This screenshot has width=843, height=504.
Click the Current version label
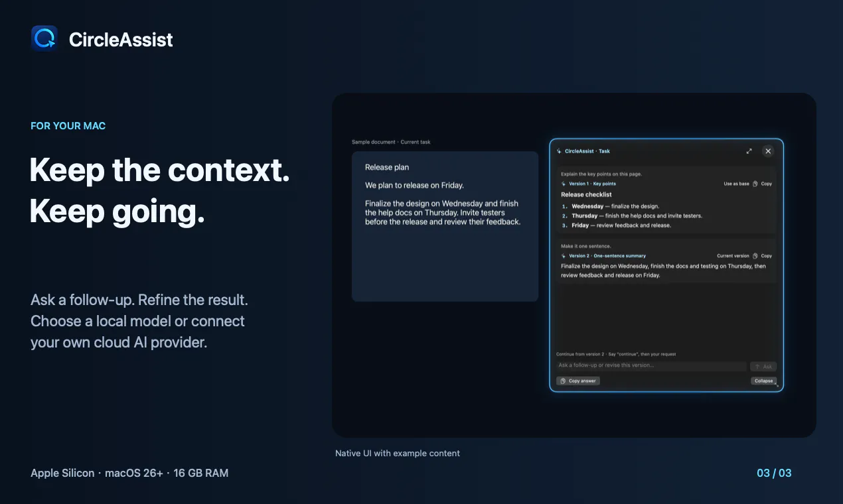coord(733,256)
